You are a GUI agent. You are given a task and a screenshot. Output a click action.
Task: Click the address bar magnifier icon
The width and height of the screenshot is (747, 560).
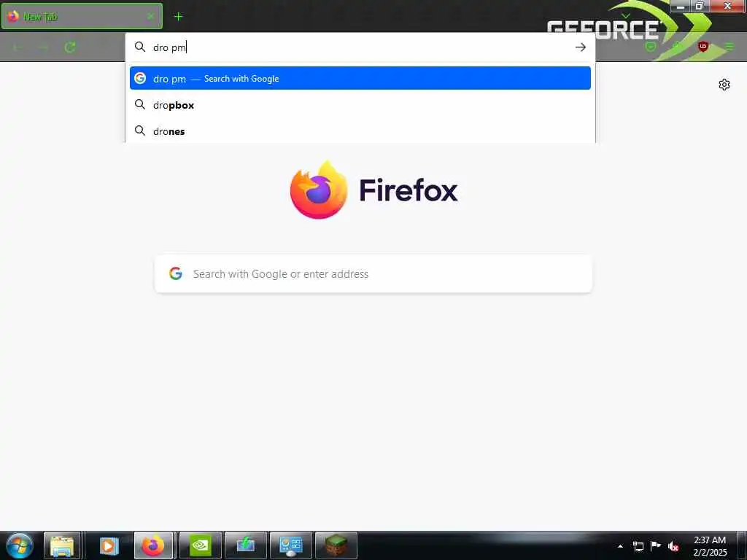click(139, 47)
